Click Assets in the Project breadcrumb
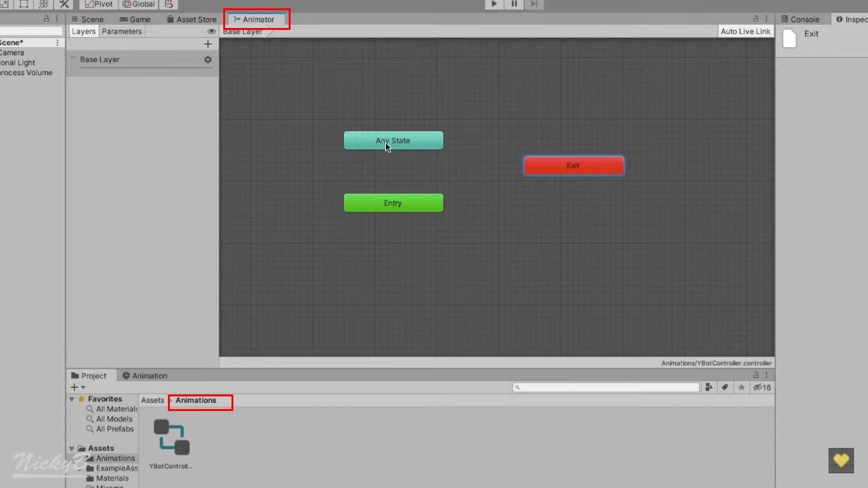The height and width of the screenshot is (488, 868). [153, 400]
